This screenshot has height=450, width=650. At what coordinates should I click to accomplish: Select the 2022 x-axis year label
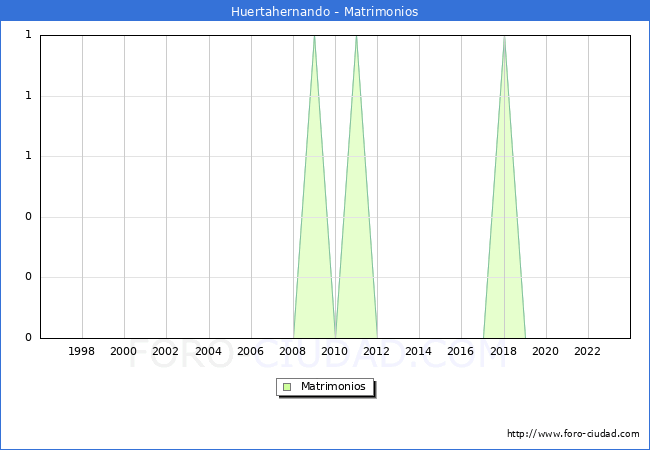point(588,351)
